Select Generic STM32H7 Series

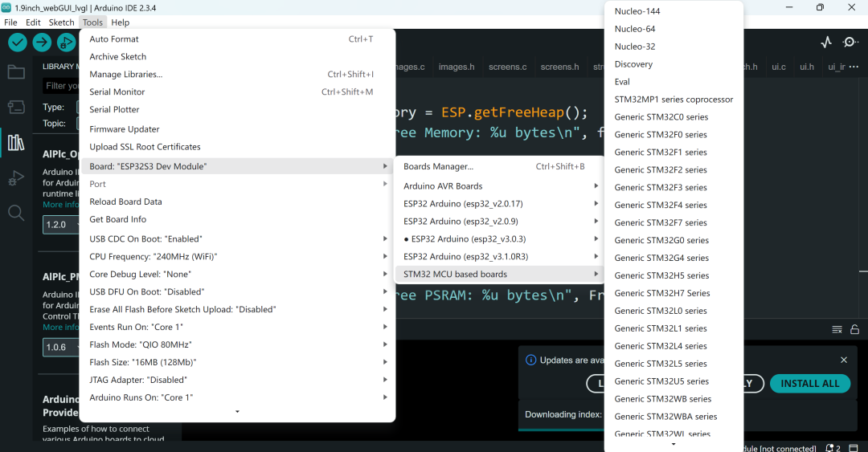pyautogui.click(x=674, y=293)
